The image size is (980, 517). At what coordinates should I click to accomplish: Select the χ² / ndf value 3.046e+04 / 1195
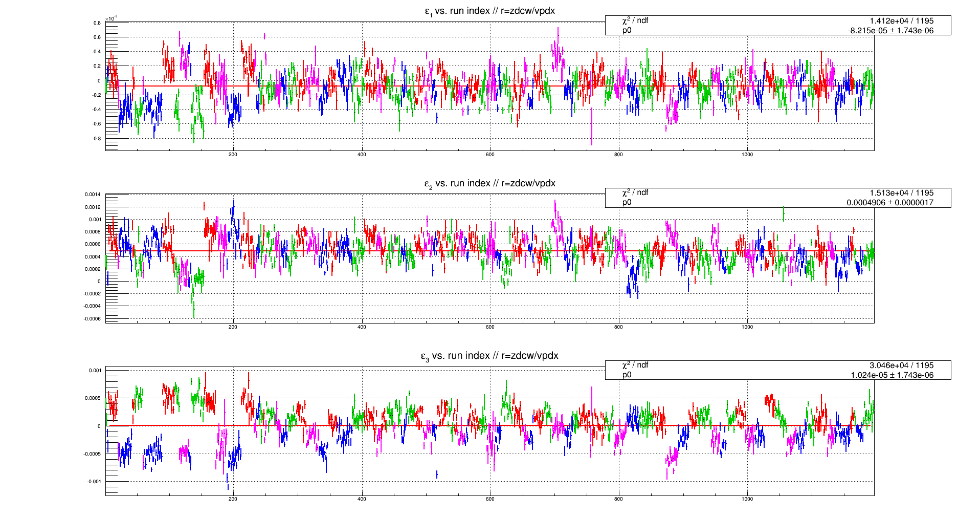901,365
